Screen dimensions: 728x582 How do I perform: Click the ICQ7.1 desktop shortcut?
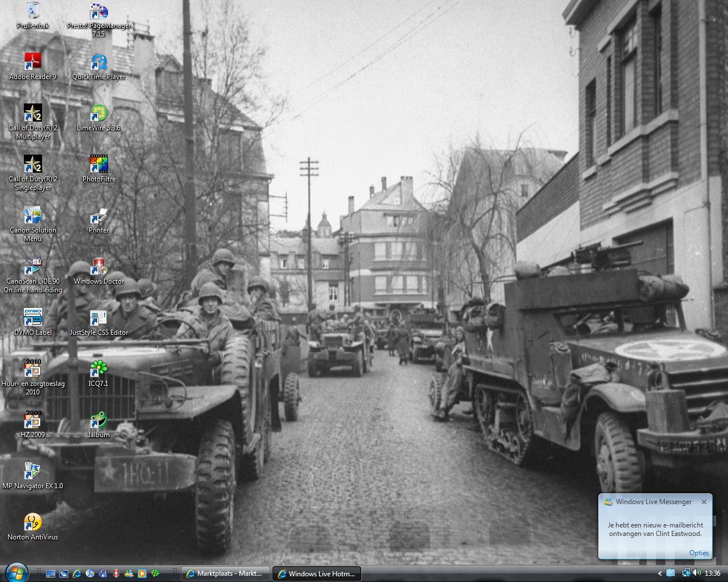[x=99, y=369]
